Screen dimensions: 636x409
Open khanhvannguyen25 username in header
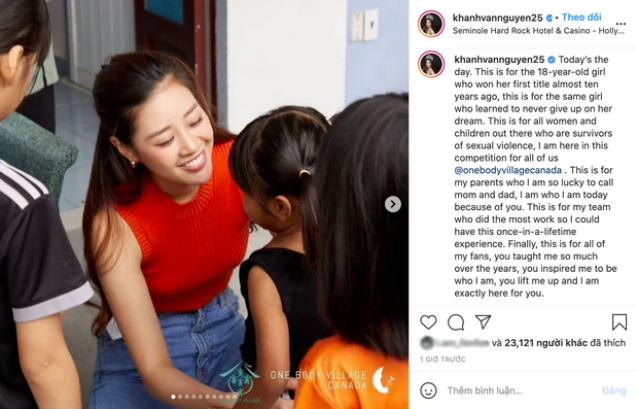497,18
